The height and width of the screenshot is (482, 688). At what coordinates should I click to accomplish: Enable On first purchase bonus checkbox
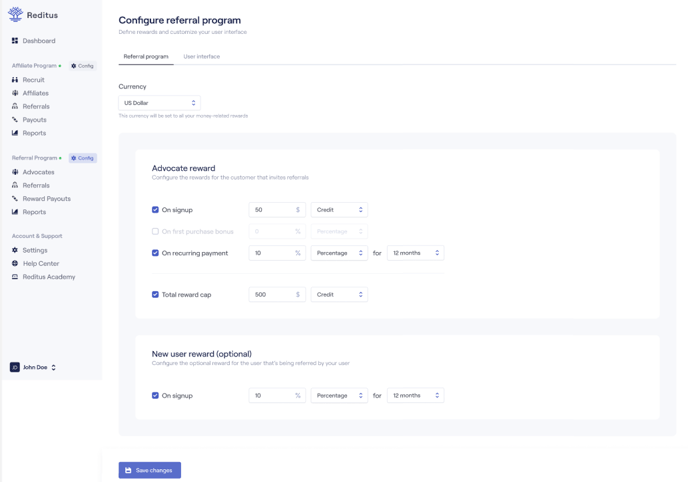(x=155, y=231)
